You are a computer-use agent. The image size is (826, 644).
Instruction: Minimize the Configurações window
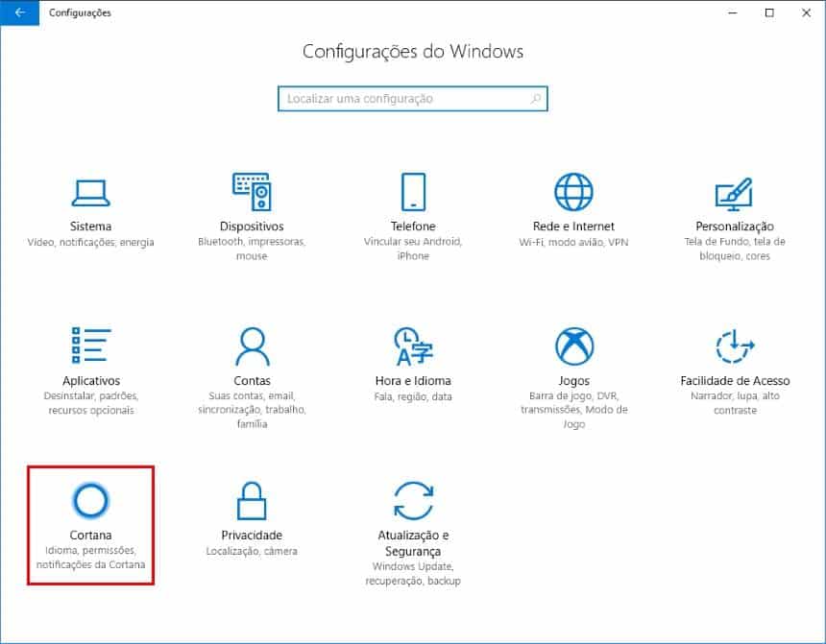coord(732,12)
